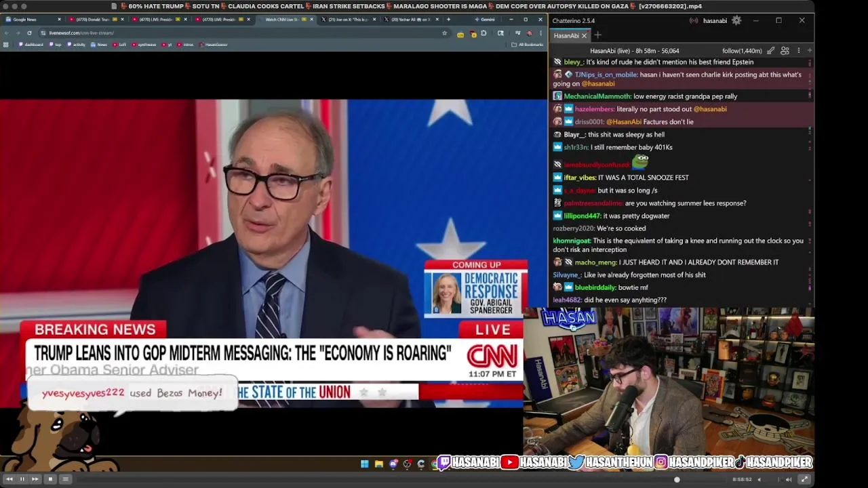
Task: Click the HasanAbi live stream title header
Action: click(x=635, y=51)
